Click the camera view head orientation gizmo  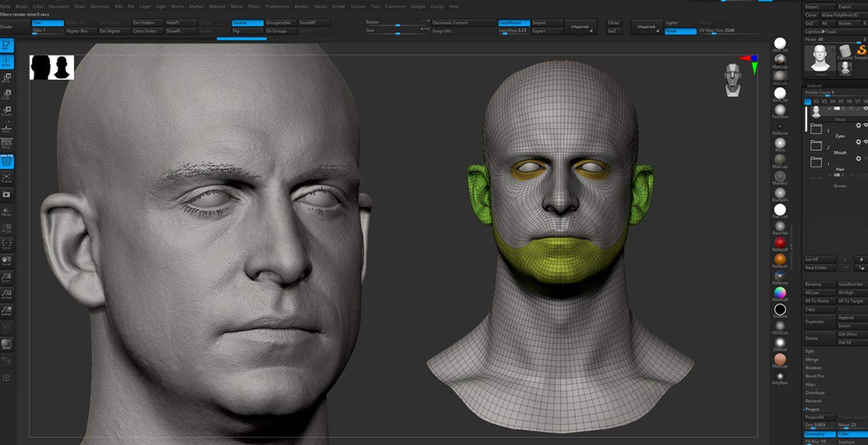pyautogui.click(x=733, y=80)
